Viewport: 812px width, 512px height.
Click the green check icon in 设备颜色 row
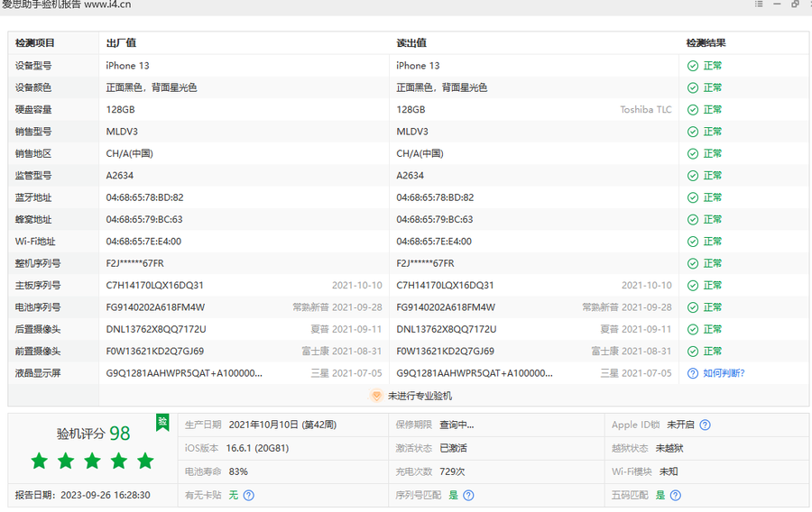click(692, 88)
